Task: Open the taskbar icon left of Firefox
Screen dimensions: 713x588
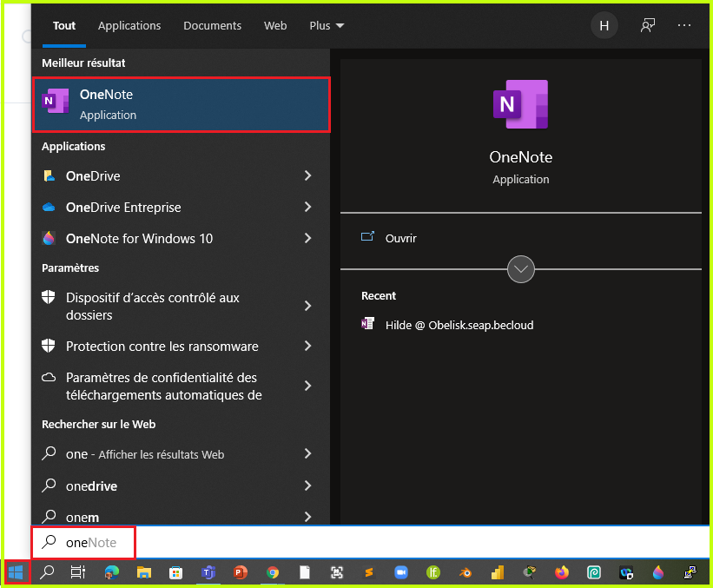Action: tap(529, 572)
